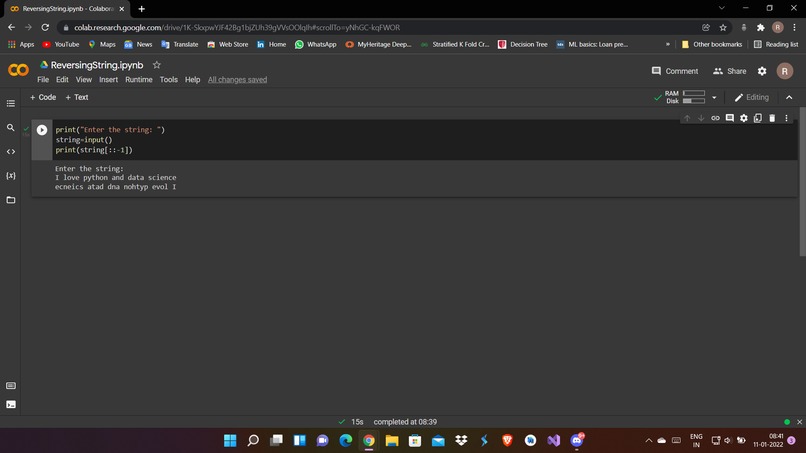Expand runtime connection dropdown arrow
The height and width of the screenshot is (453, 806).
click(x=714, y=97)
